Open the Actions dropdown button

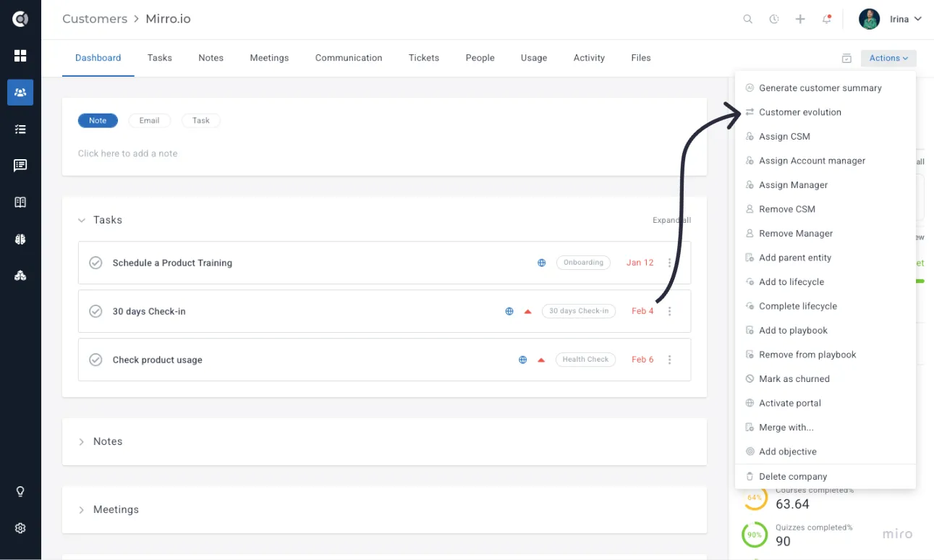pyautogui.click(x=888, y=59)
